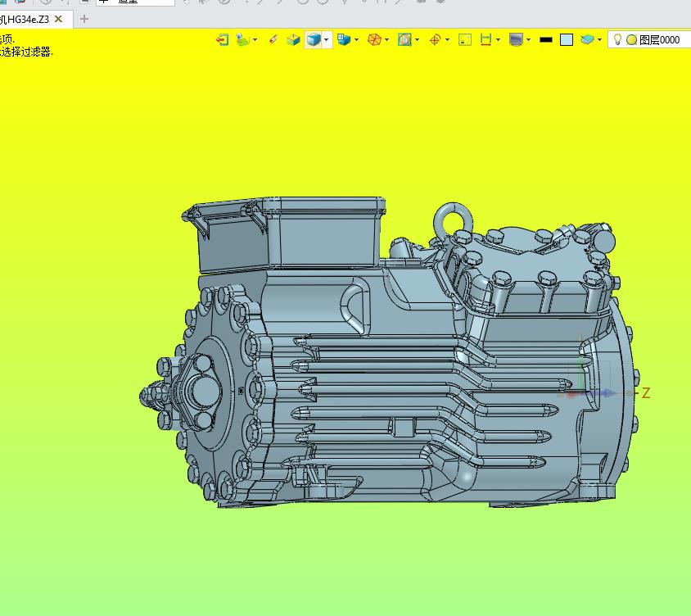Open the 图层0000 layer selector
Image resolution: width=691 pixels, height=616 pixels.
649,39
